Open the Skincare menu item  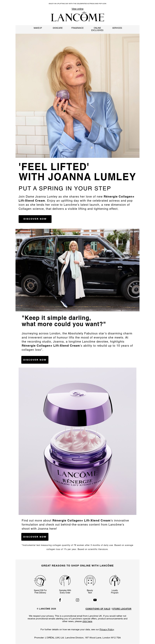(x=58, y=28)
